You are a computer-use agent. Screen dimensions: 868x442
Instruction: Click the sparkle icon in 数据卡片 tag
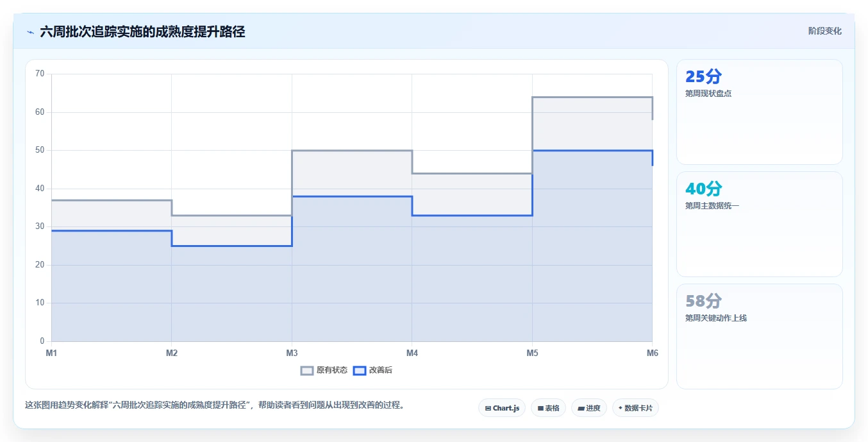(x=621, y=408)
